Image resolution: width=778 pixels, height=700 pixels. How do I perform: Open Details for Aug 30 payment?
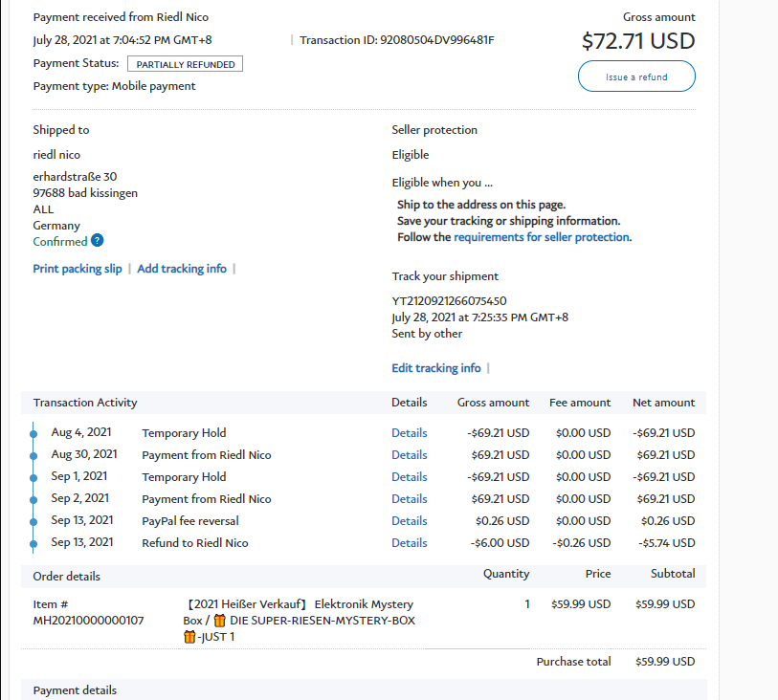click(409, 455)
